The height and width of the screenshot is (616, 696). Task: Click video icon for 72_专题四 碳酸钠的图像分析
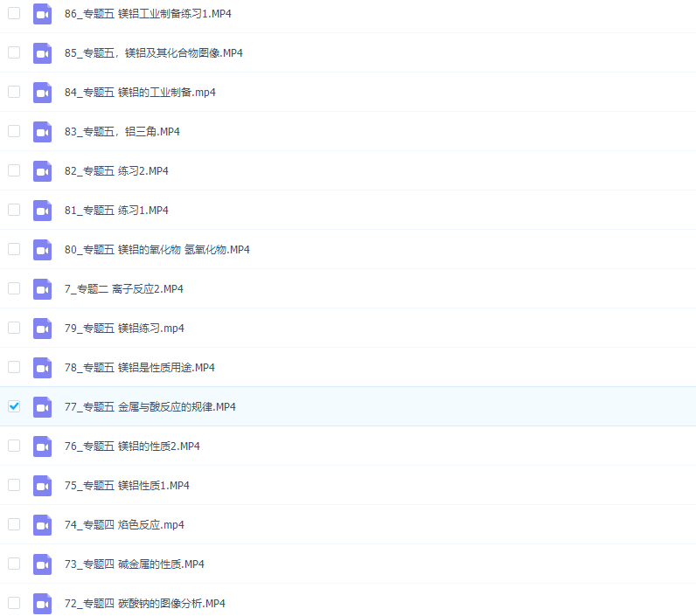43,604
